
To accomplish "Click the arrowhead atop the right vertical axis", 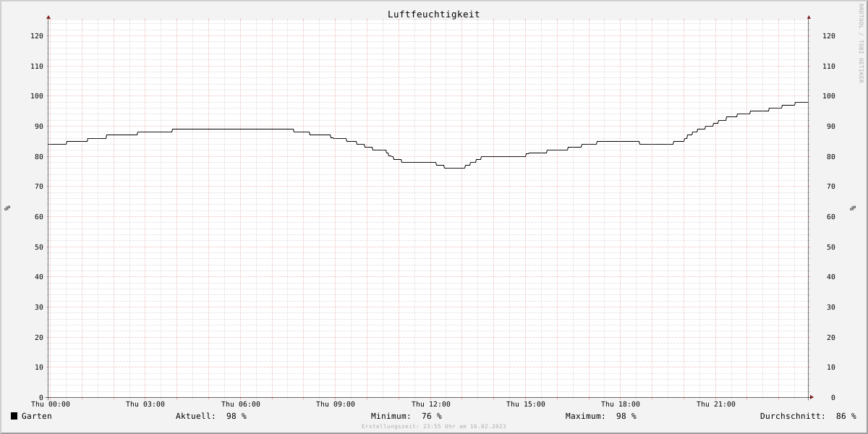I will (x=809, y=17).
